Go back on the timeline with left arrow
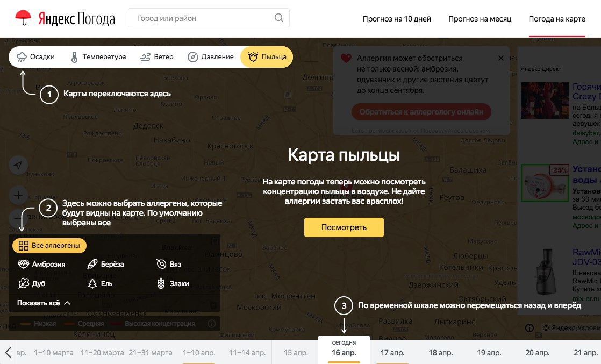601x364 pixels. (x=8, y=352)
